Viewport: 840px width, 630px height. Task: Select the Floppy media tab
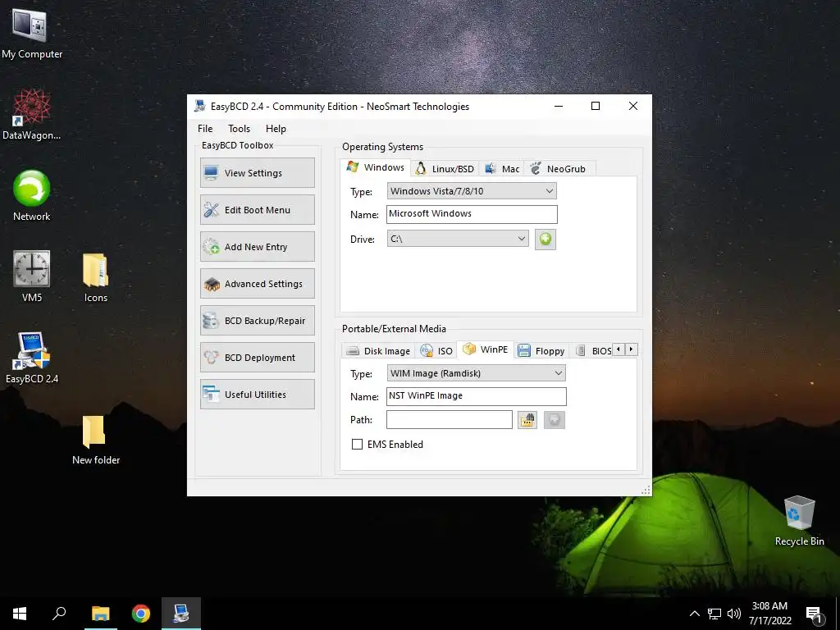click(x=541, y=351)
